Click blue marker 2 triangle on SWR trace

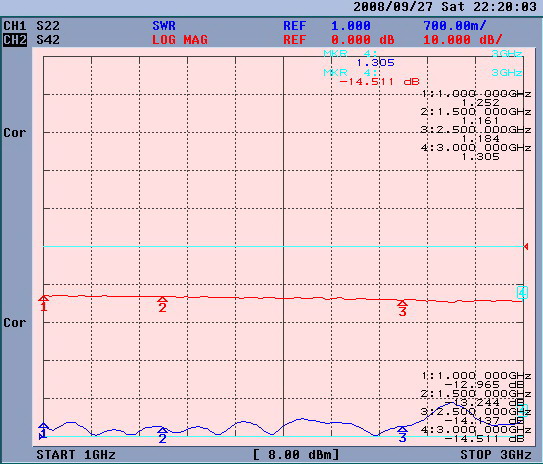162,430
